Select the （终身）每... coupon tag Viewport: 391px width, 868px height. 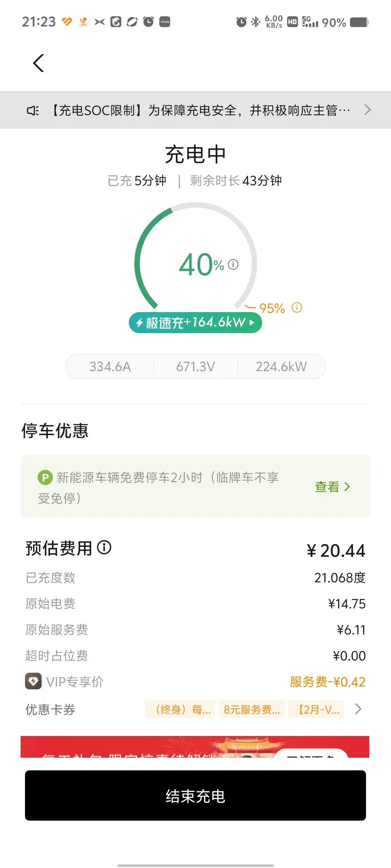[180, 709]
